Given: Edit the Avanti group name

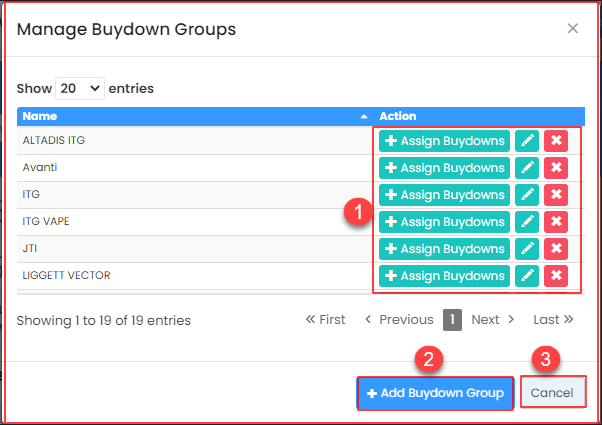Looking at the screenshot, I should [x=527, y=168].
